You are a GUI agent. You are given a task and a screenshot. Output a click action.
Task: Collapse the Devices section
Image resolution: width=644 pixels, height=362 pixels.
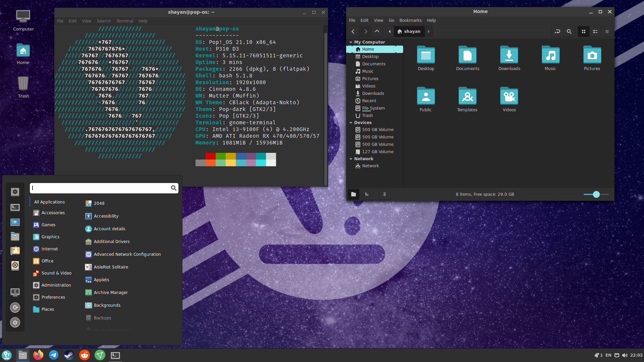coord(351,123)
